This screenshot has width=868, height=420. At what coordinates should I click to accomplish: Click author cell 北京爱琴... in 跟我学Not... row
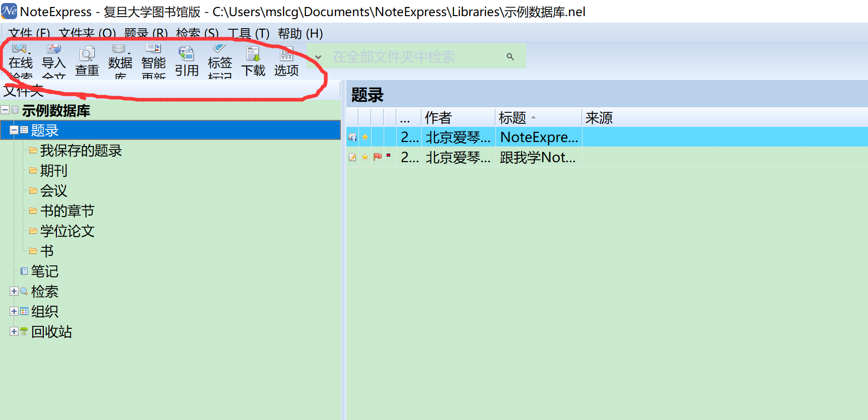(x=459, y=157)
